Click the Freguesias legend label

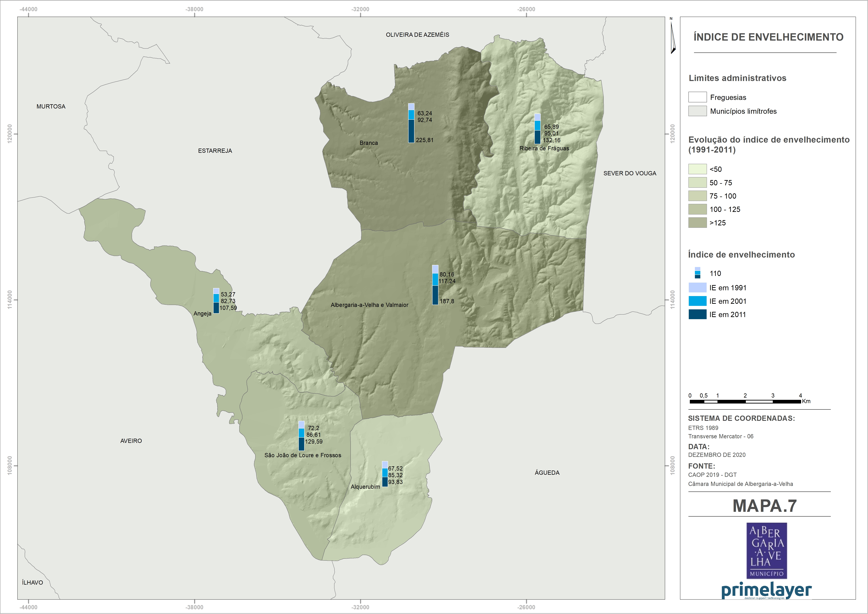point(728,97)
